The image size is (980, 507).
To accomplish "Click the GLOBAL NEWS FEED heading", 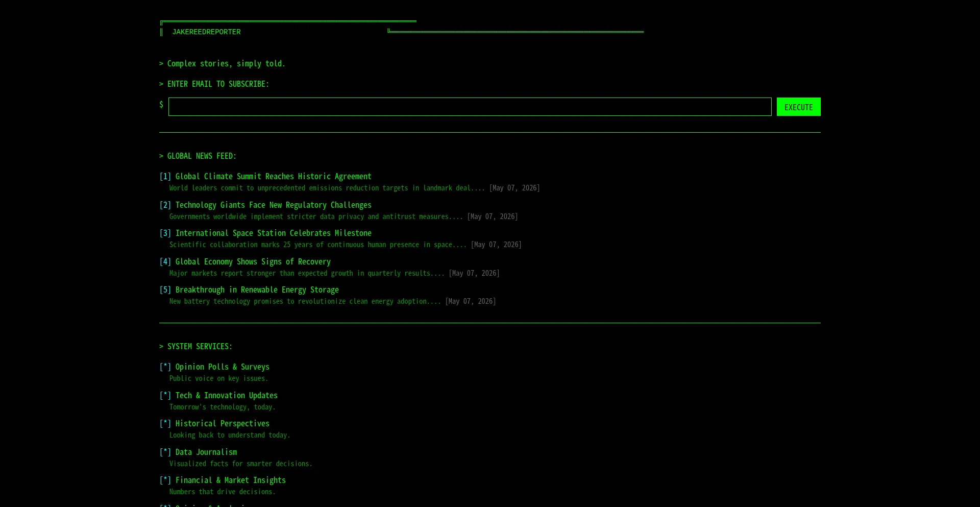I will (x=198, y=156).
